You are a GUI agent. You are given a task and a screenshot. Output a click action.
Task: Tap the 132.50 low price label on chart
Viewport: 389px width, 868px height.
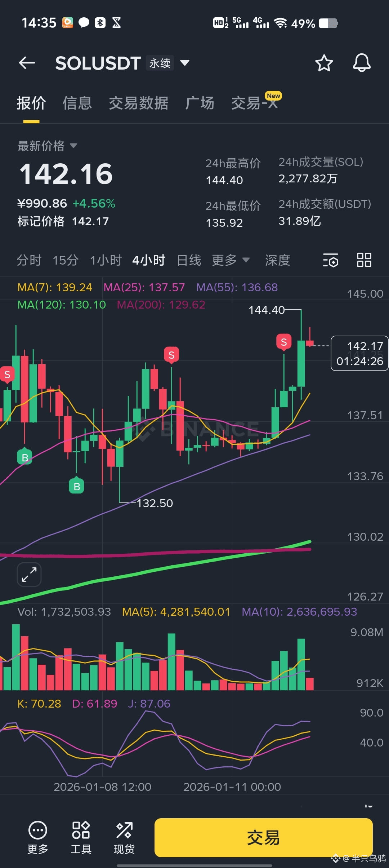click(155, 503)
